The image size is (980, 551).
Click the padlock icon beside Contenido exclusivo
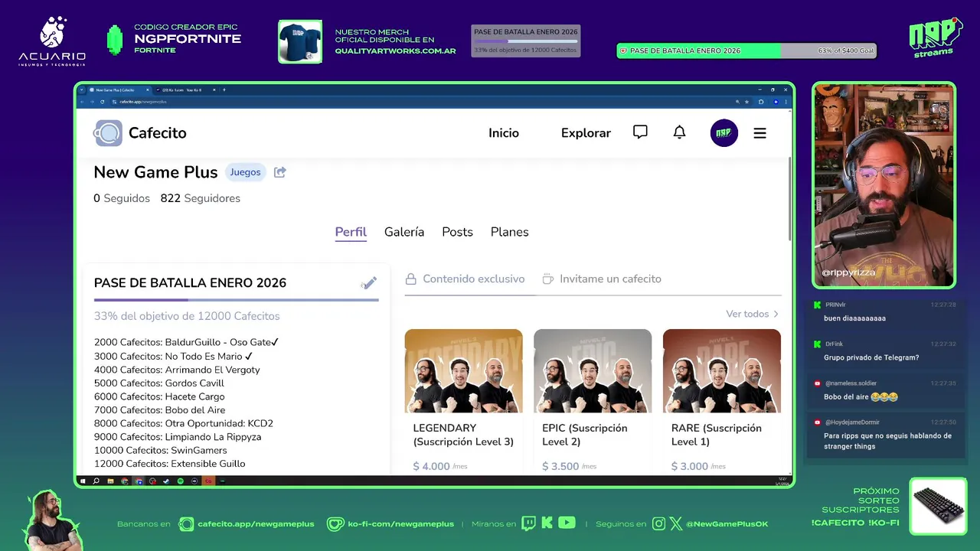(411, 279)
